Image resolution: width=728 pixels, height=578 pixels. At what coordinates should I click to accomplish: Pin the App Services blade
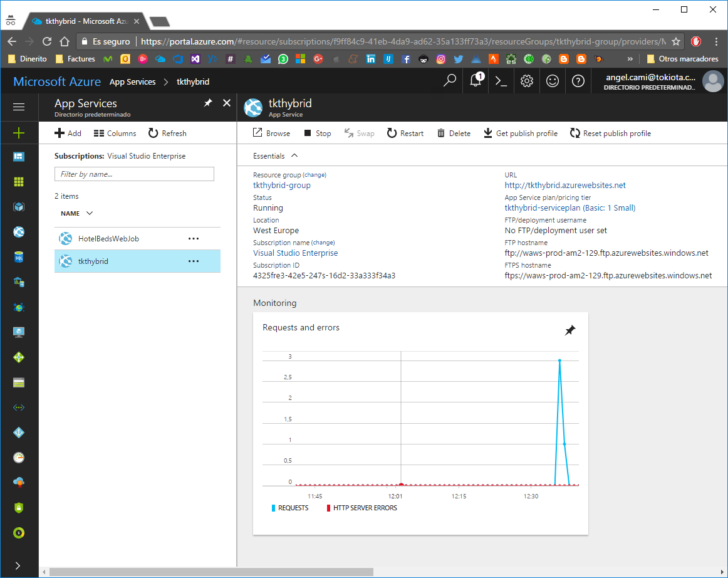[208, 103]
